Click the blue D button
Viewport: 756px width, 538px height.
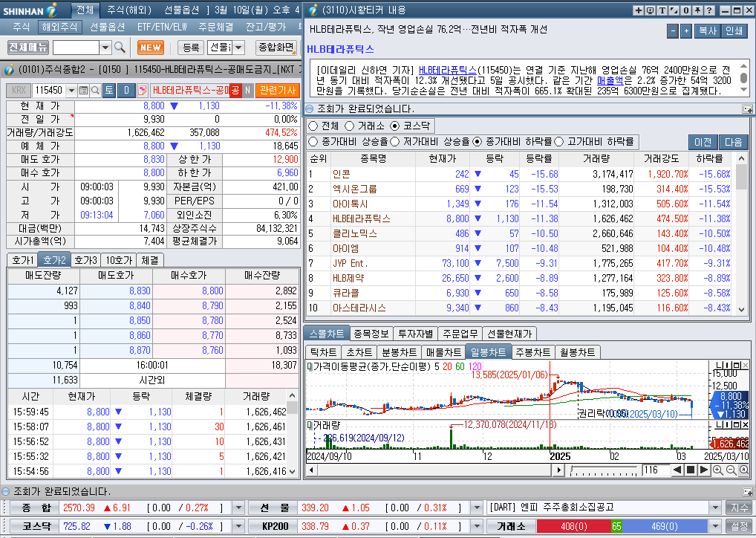click(127, 90)
